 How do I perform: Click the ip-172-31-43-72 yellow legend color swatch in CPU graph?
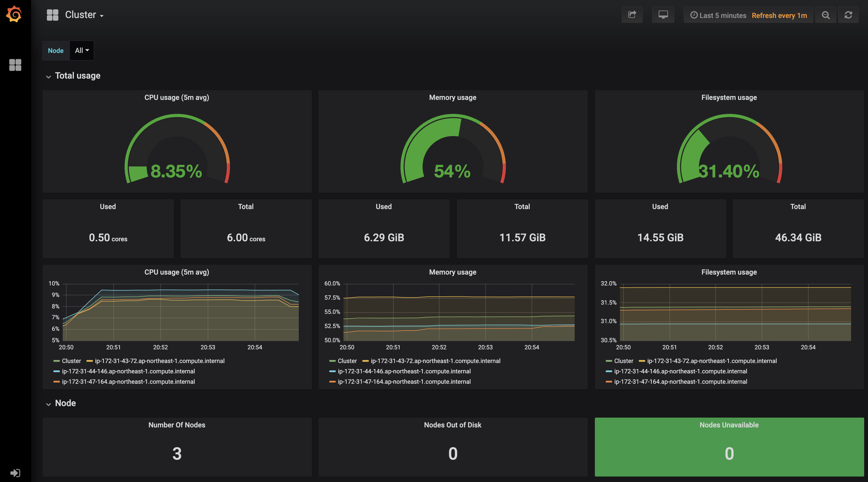click(90, 361)
